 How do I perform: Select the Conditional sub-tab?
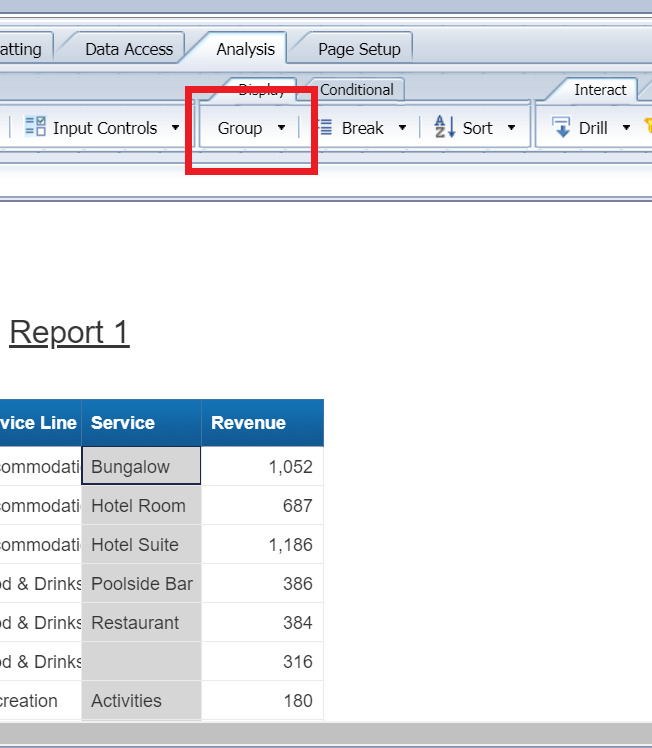pyautogui.click(x=356, y=90)
